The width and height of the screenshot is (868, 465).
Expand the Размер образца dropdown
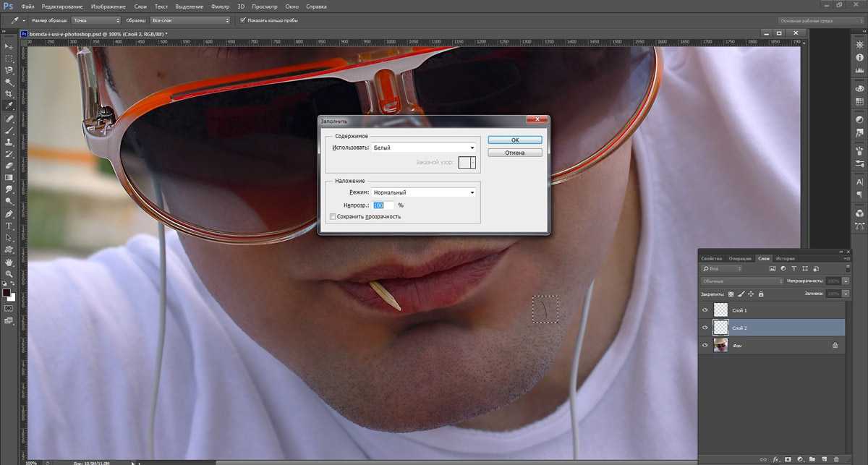(97, 20)
